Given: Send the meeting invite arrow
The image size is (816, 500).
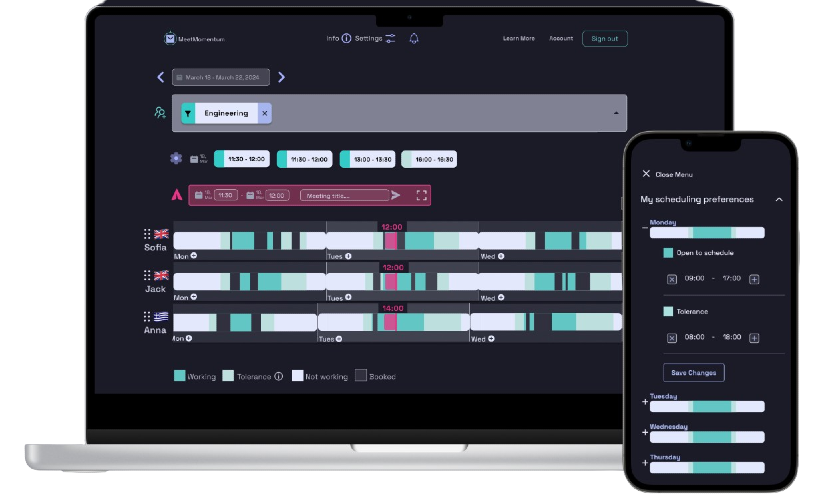Looking at the screenshot, I should pos(396,195).
